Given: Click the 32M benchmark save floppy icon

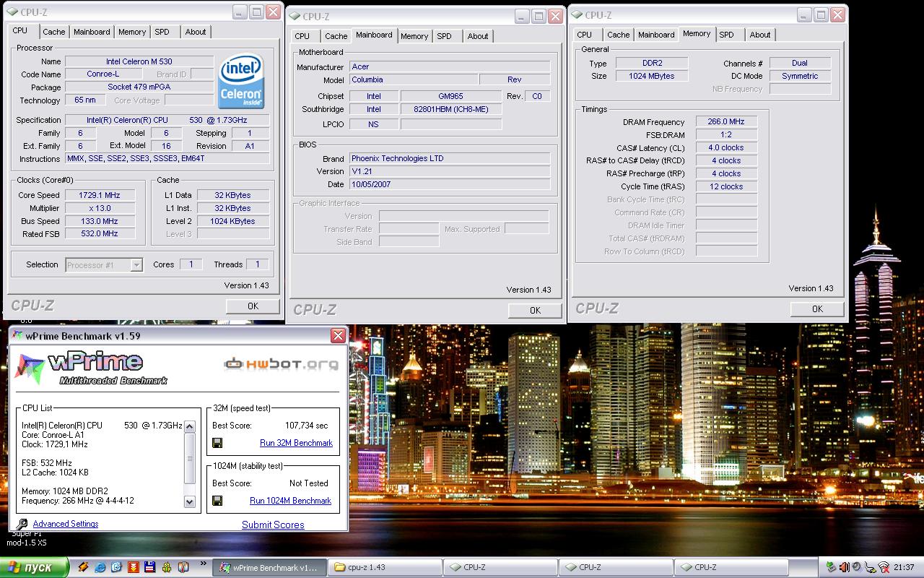Looking at the screenshot, I should pyautogui.click(x=217, y=443).
